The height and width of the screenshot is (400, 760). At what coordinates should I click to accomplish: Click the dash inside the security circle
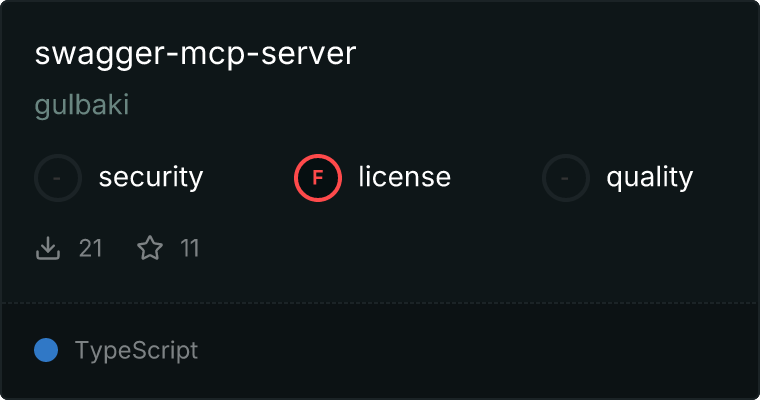click(x=57, y=178)
